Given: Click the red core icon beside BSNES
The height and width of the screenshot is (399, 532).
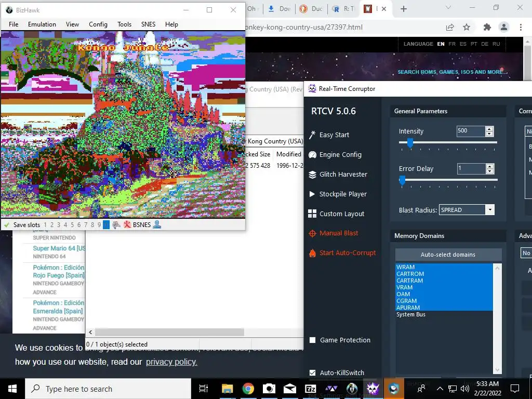Looking at the screenshot, I should pos(127,224).
